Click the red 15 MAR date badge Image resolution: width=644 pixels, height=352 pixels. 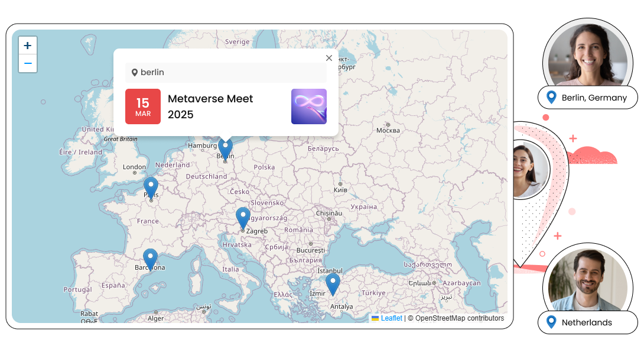(x=143, y=106)
